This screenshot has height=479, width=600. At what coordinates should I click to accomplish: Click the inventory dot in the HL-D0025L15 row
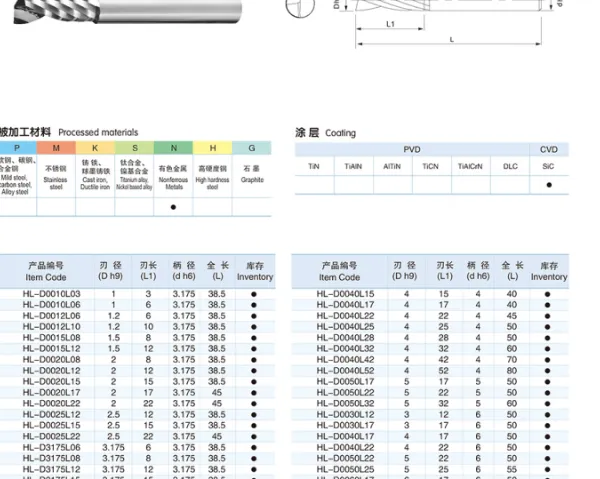coord(254,426)
